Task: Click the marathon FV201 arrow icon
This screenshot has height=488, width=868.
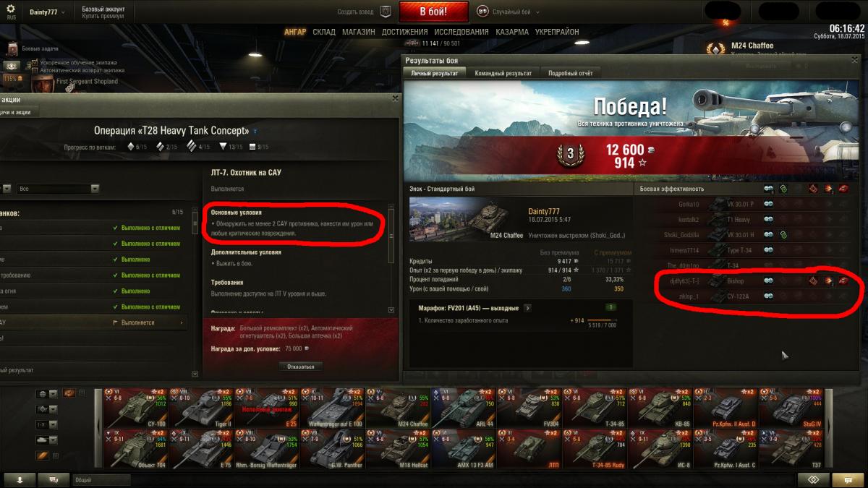Action: pyautogui.click(x=527, y=307)
